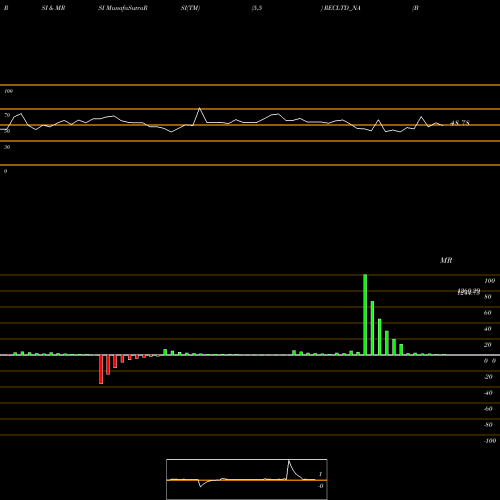Click the '30' level label on RSI axis
This screenshot has width=500, height=500.
point(7,147)
